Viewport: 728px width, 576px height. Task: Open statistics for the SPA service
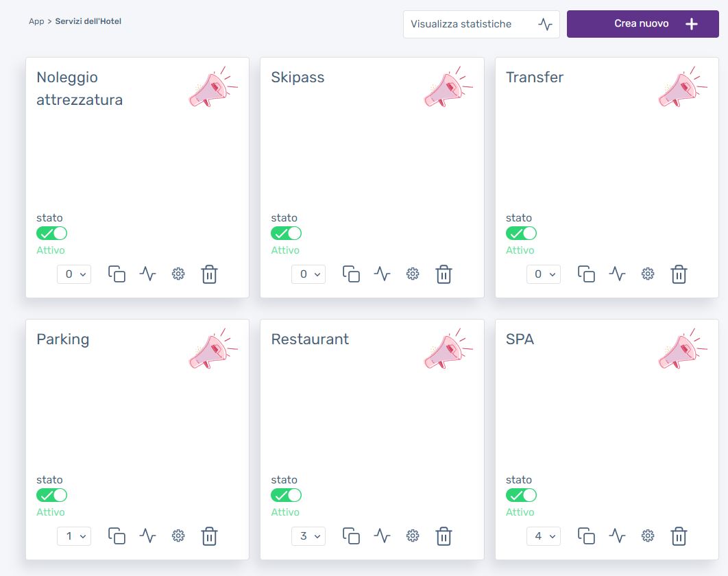(x=617, y=536)
